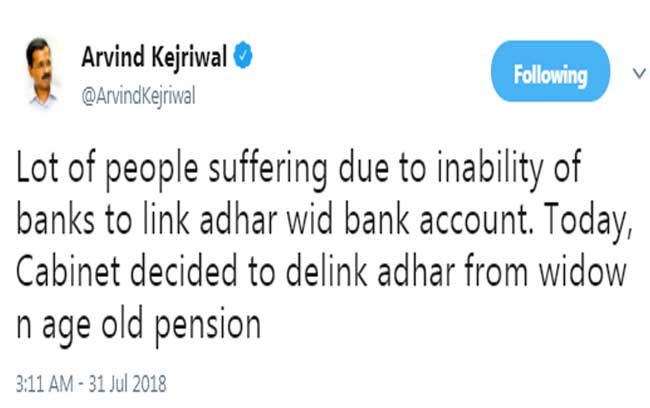The width and height of the screenshot is (650, 408).
Task: Click the blue verified badge
Action: click(244, 56)
